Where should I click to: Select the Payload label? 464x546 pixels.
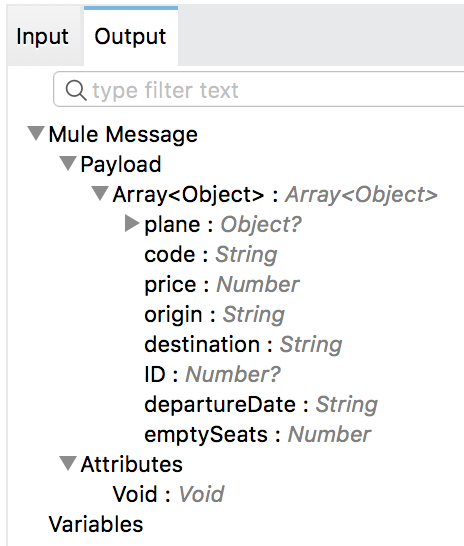(121, 164)
